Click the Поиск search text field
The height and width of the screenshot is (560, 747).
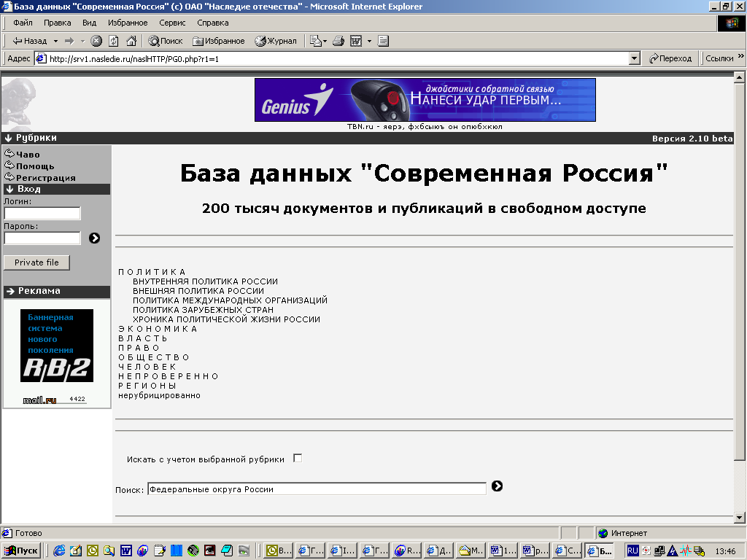(317, 489)
